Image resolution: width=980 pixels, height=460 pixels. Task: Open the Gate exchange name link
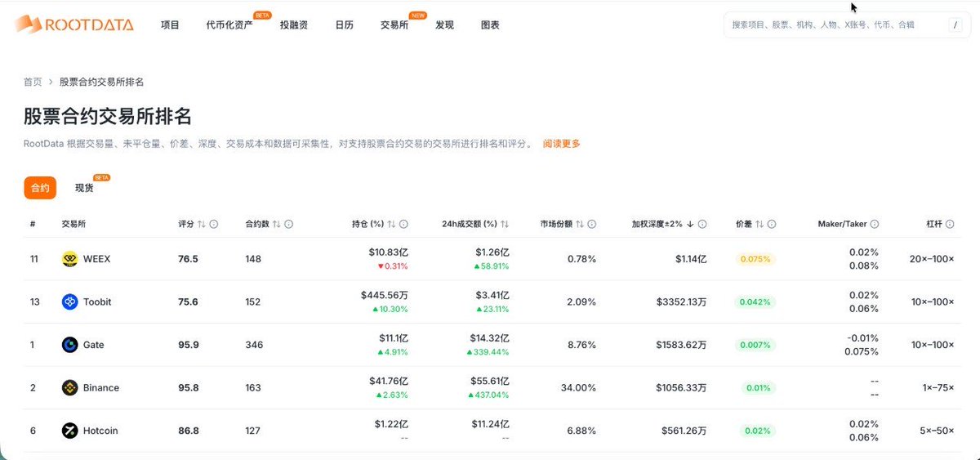point(94,345)
